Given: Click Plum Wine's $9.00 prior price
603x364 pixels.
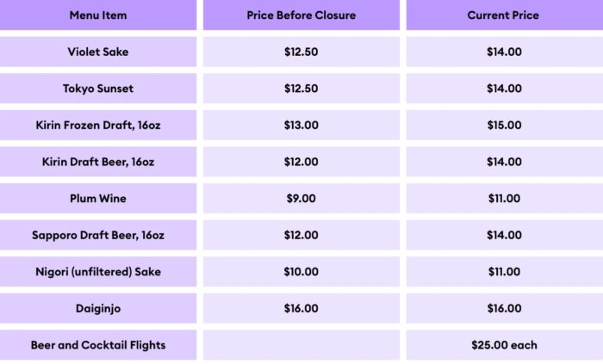Looking at the screenshot, I should pyautogui.click(x=301, y=199).
